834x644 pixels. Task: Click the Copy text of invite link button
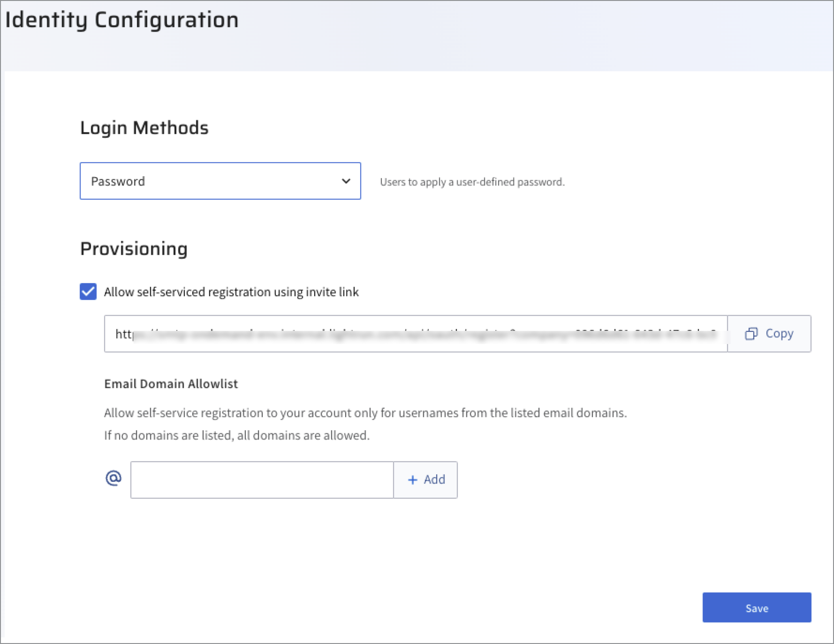(779, 334)
